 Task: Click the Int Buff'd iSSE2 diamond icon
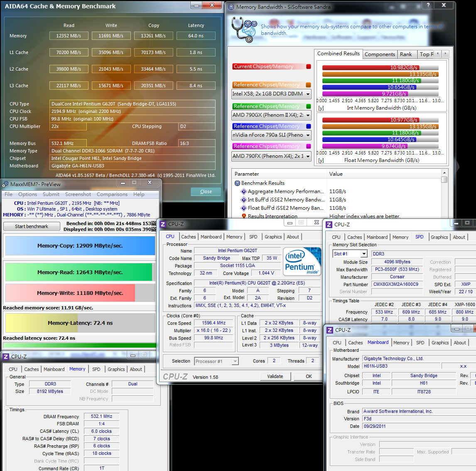coord(243,200)
